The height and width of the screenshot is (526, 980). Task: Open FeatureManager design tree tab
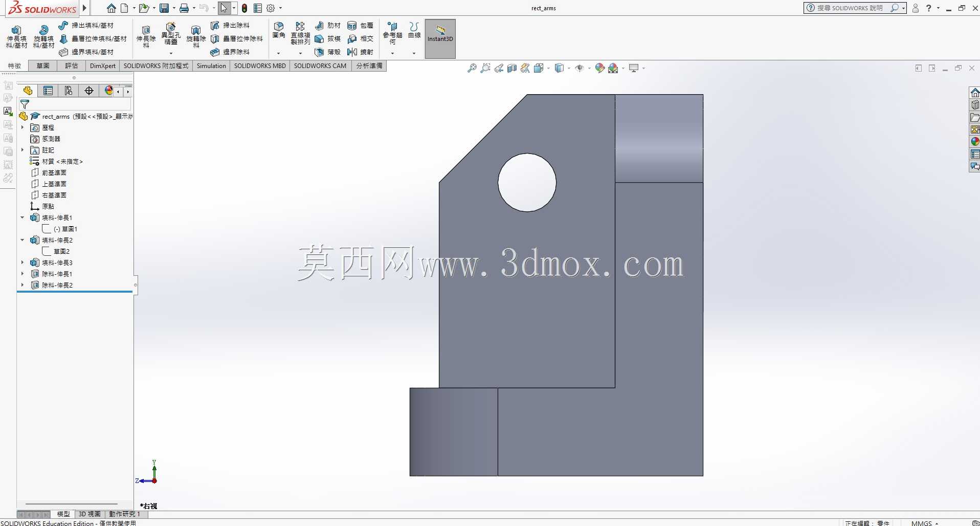pyautogui.click(x=28, y=91)
